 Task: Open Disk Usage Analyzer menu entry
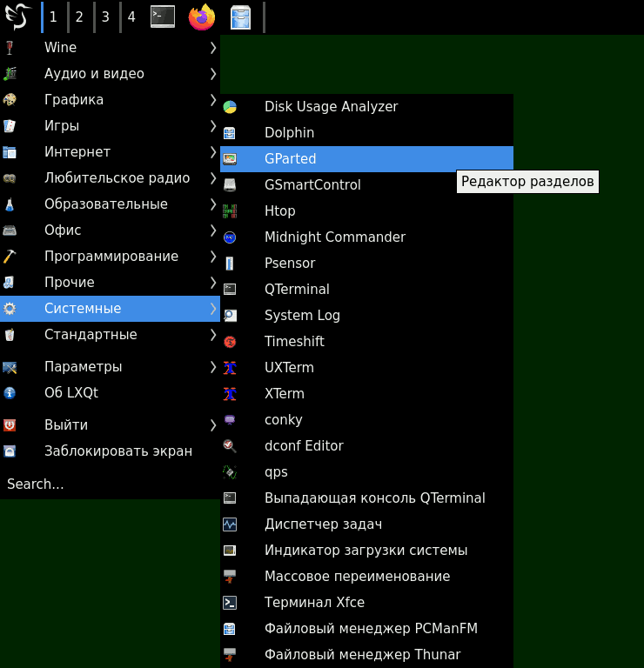coord(366,107)
